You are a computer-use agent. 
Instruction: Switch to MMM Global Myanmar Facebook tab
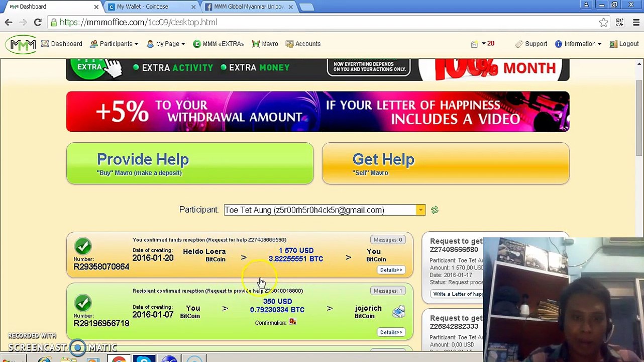tap(249, 7)
